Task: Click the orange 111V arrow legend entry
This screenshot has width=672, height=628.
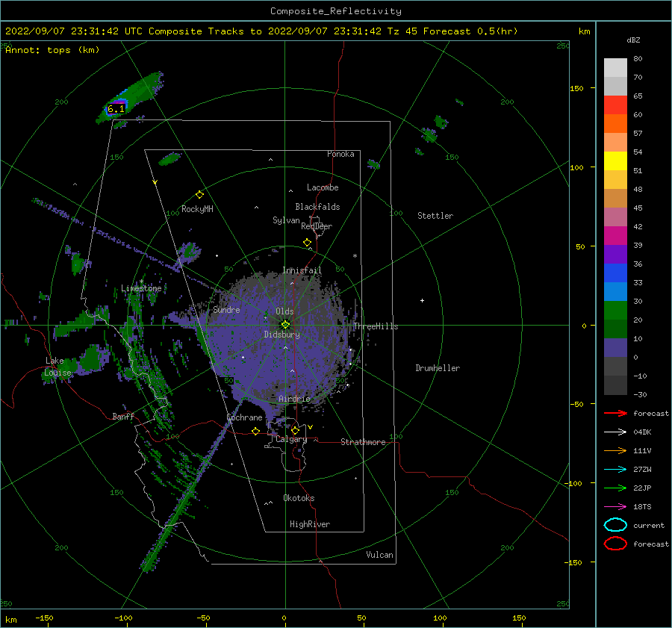Action: (x=615, y=450)
